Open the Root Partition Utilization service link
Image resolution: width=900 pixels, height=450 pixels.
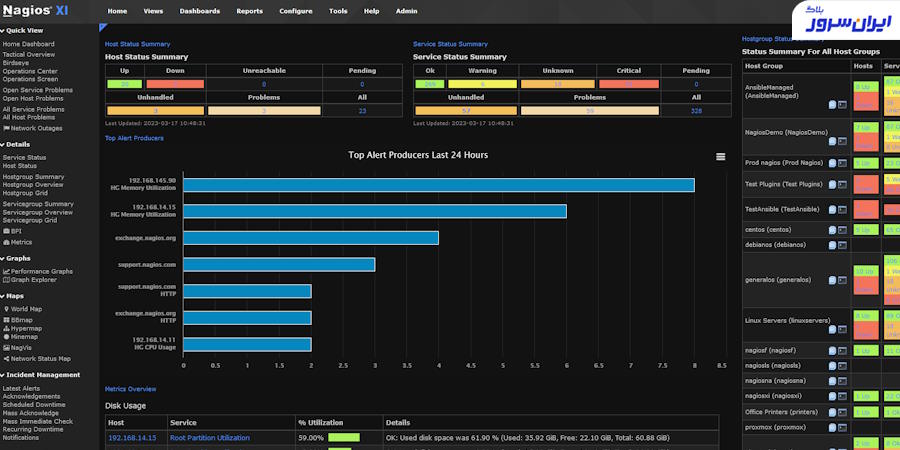(x=210, y=438)
